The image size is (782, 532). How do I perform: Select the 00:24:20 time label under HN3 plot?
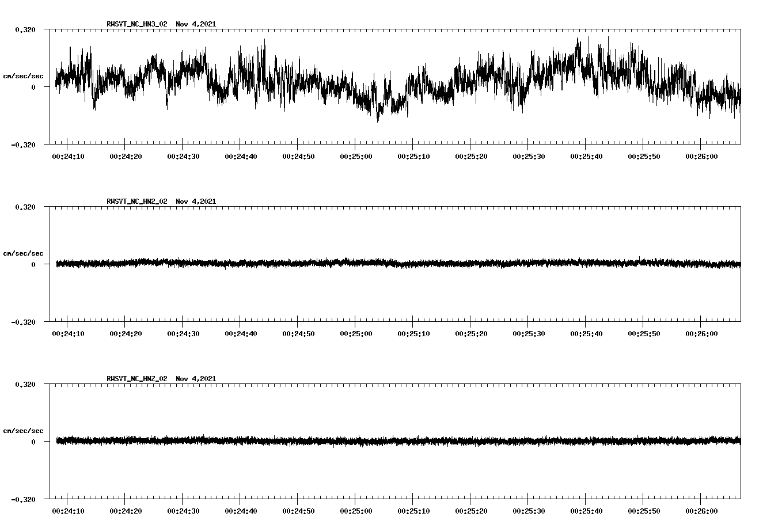pos(126,157)
